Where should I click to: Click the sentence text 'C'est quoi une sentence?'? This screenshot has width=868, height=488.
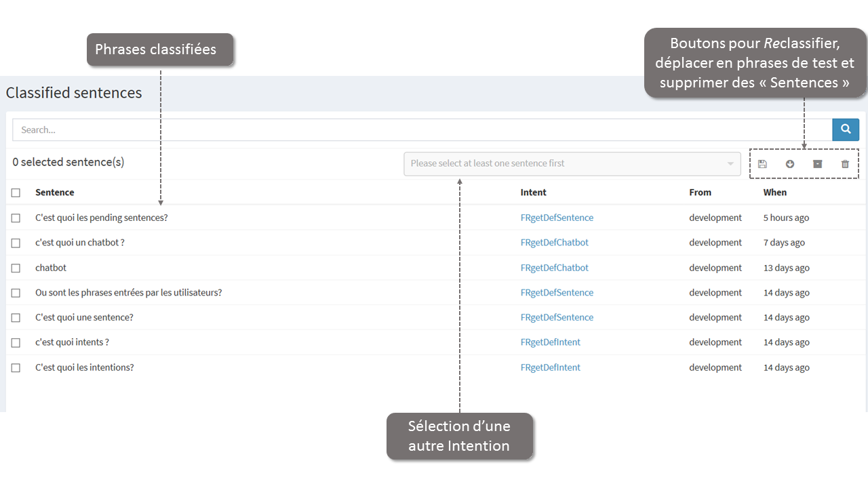(x=84, y=317)
